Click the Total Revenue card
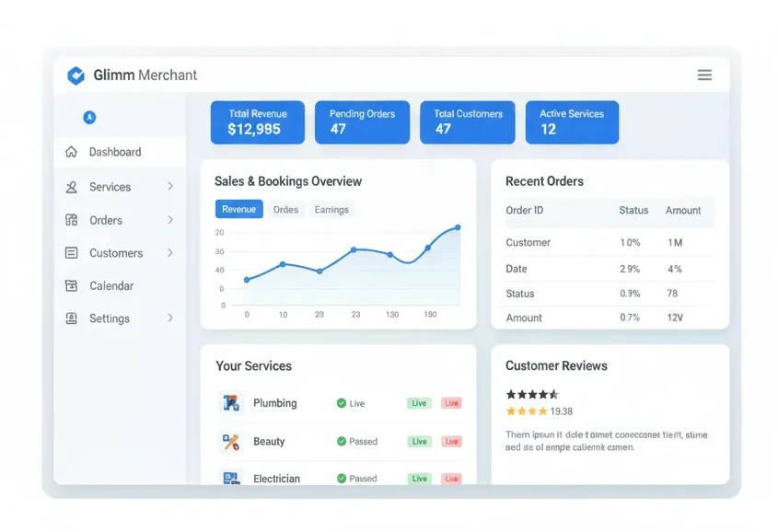The image size is (778, 532). (x=258, y=122)
